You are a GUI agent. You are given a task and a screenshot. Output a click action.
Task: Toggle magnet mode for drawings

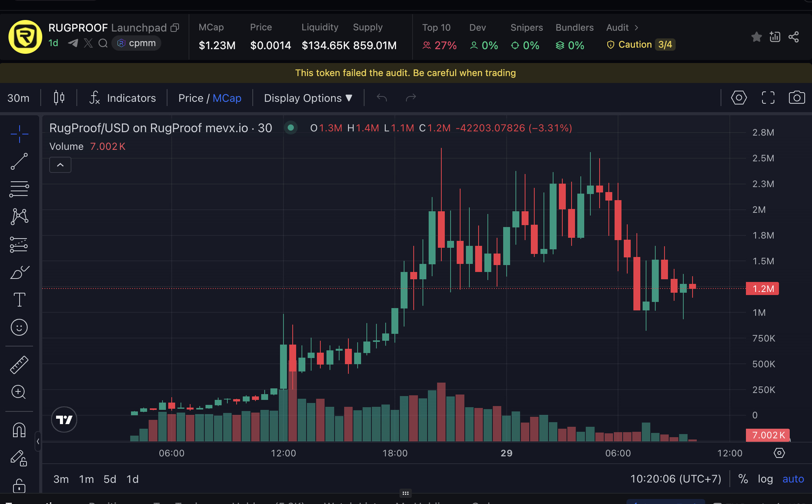pos(19,429)
